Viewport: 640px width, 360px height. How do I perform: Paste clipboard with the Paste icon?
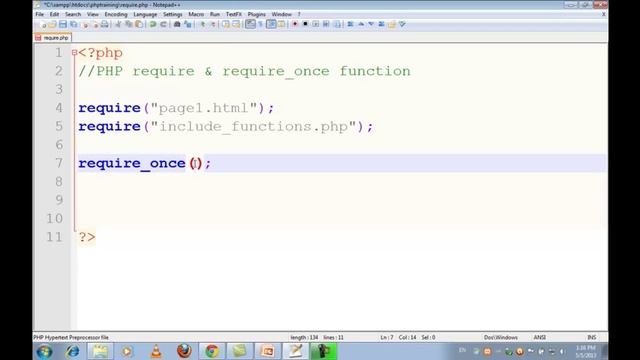[x=139, y=24]
